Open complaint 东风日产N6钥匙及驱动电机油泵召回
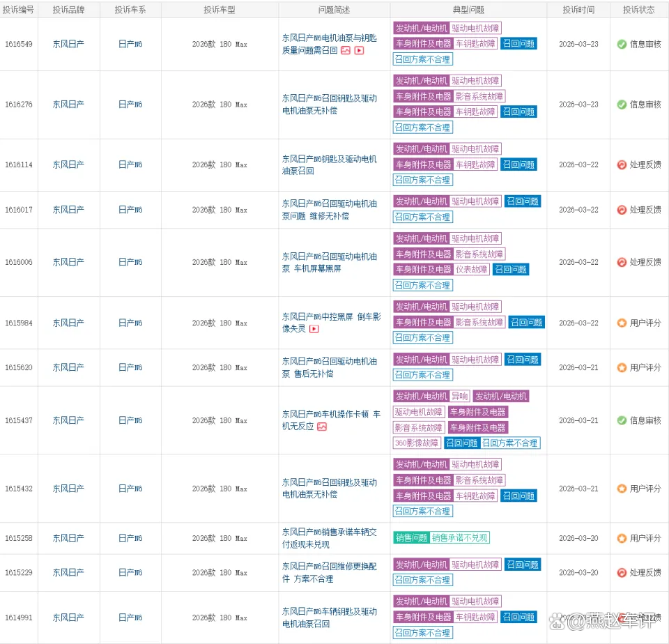Viewport: 669px width, 644px height. coord(330,164)
